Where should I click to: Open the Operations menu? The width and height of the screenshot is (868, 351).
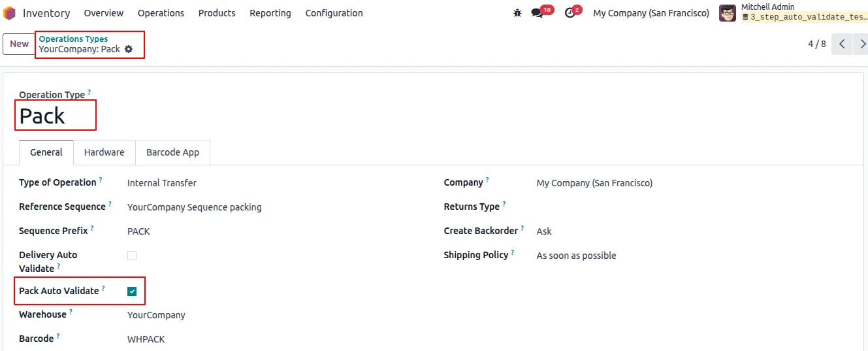point(161,13)
